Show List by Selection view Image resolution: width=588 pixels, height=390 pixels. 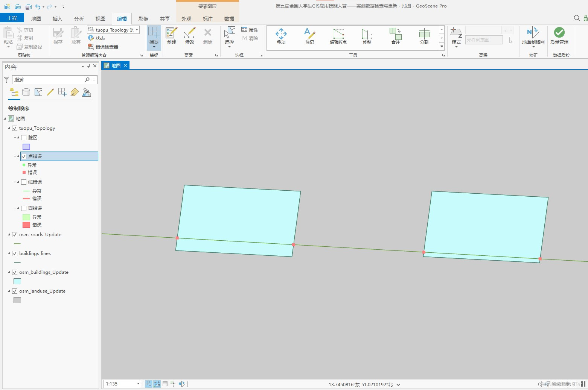coord(38,93)
